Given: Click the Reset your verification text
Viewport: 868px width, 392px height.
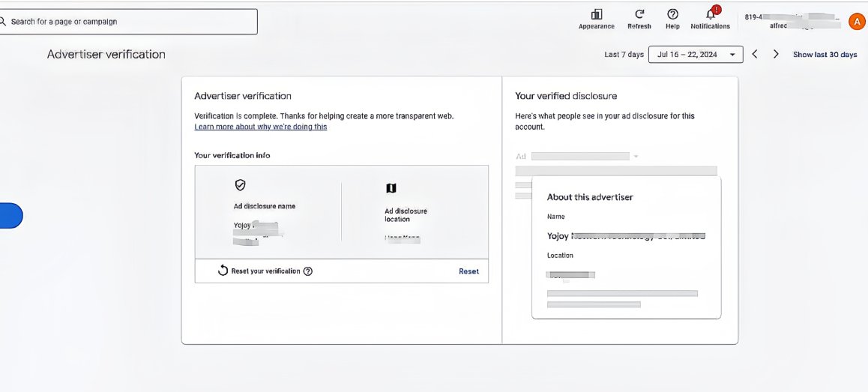Looking at the screenshot, I should [x=265, y=271].
